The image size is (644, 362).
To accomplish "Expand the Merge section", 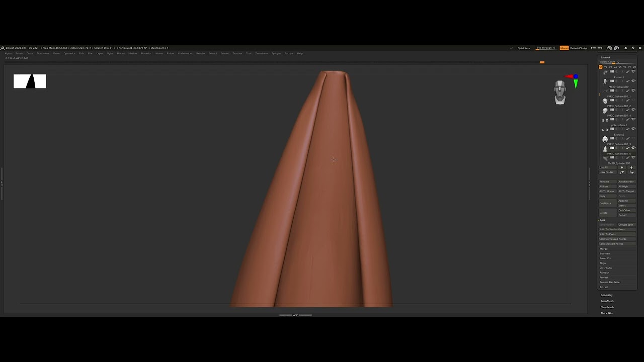I will point(604,249).
